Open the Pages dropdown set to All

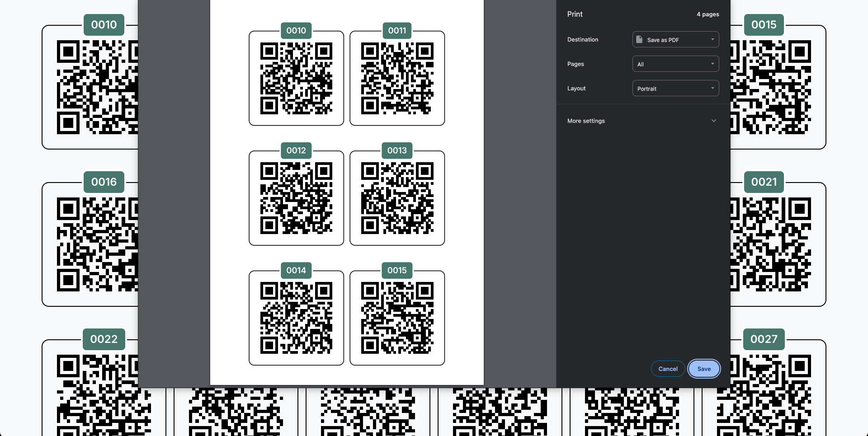675,64
